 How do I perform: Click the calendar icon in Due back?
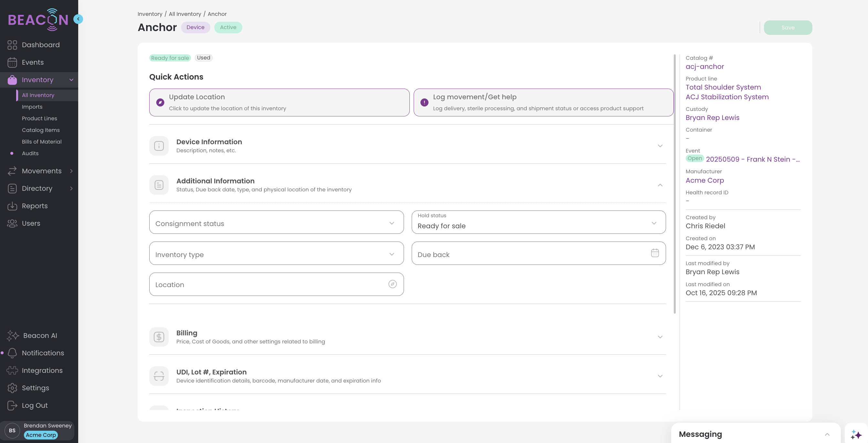[x=655, y=253]
